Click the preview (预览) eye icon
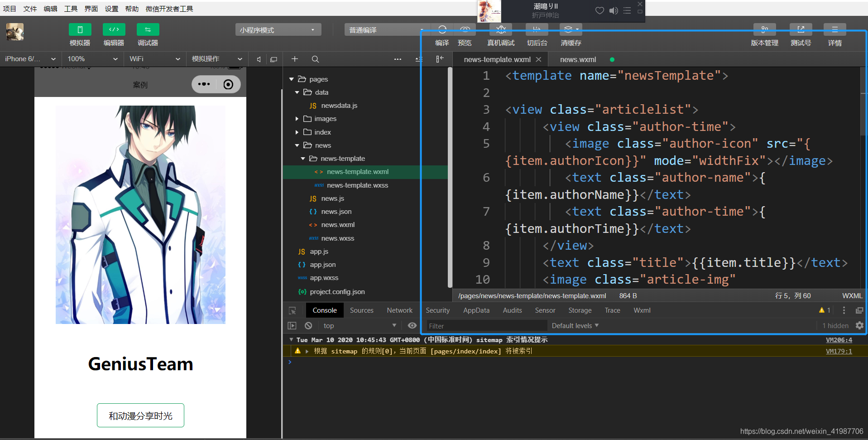The height and width of the screenshot is (440, 868). (x=465, y=29)
